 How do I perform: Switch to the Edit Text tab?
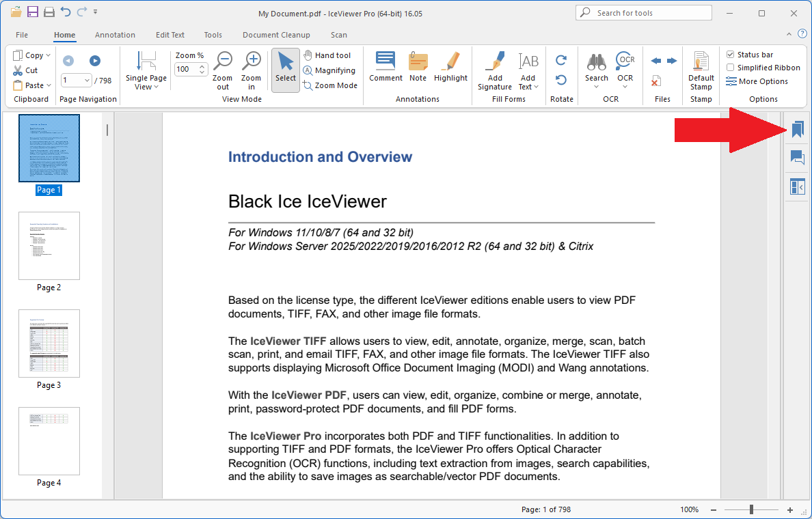[x=170, y=35]
